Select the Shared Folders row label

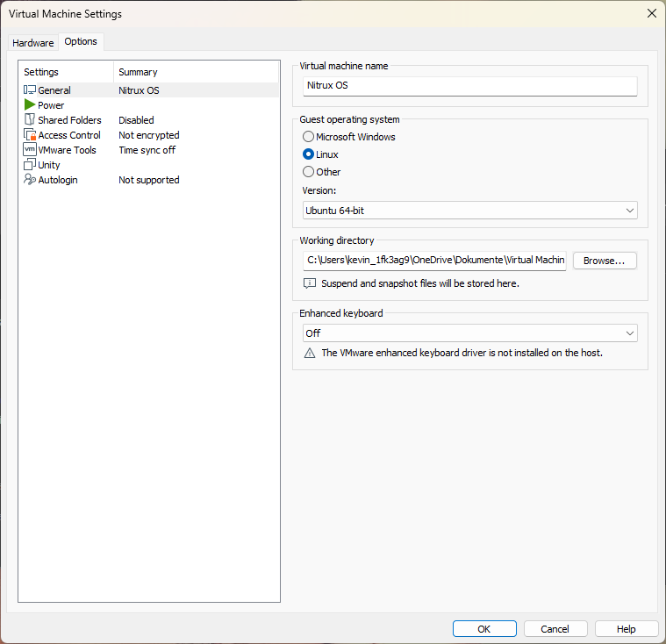point(69,120)
